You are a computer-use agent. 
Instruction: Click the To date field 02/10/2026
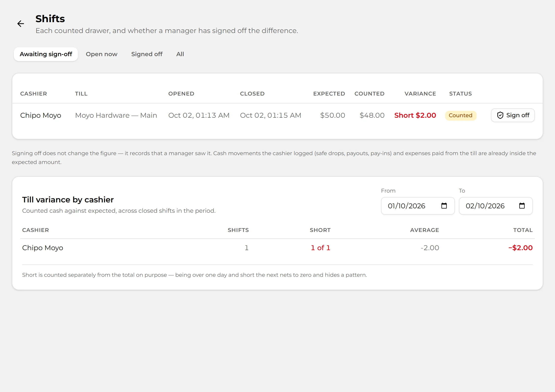[x=496, y=206]
